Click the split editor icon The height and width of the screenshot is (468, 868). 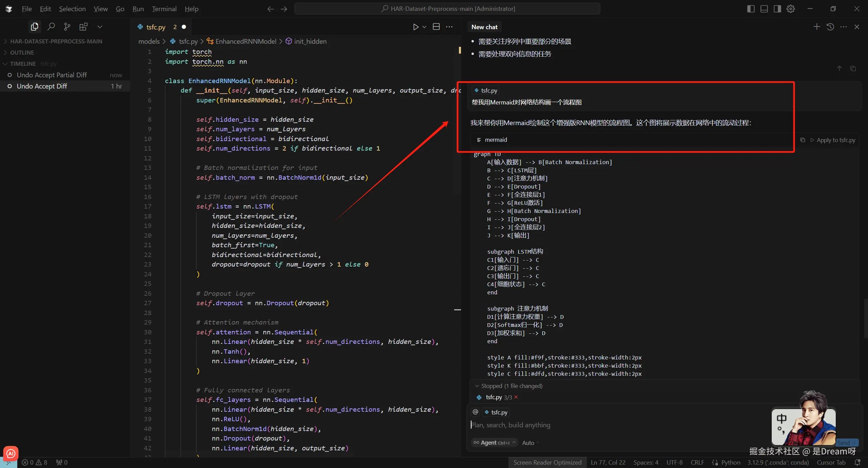(436, 26)
